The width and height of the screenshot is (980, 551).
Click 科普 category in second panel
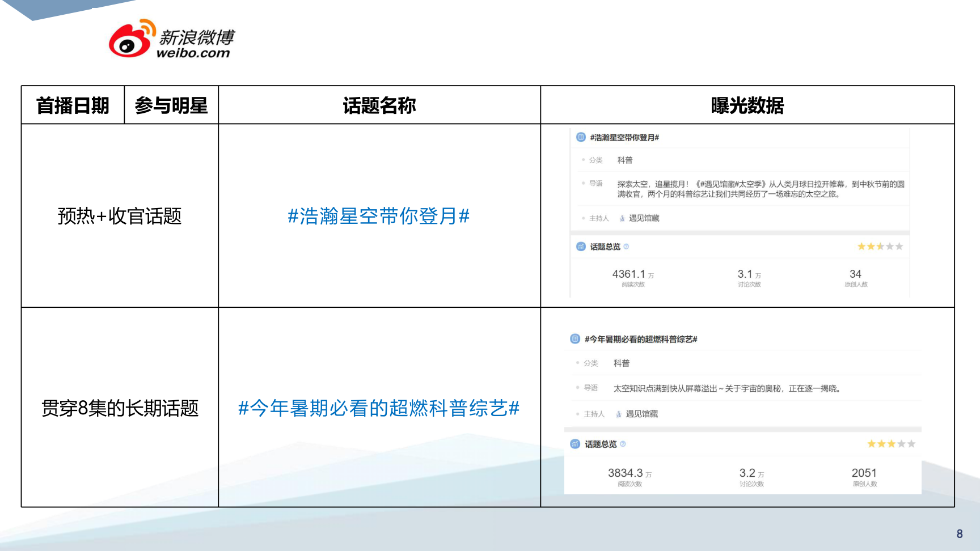pos(622,363)
